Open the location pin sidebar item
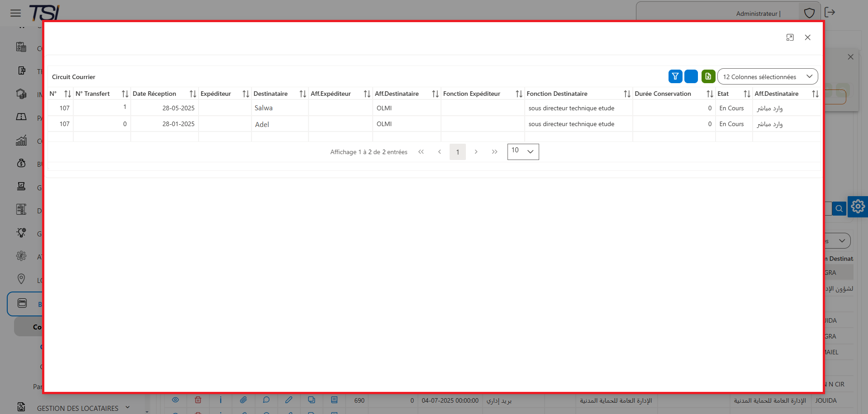Screen dimensions: 868x414 point(21,279)
